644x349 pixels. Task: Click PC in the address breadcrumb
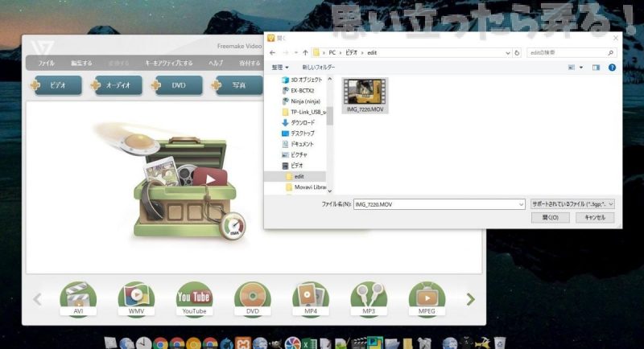[x=332, y=53]
